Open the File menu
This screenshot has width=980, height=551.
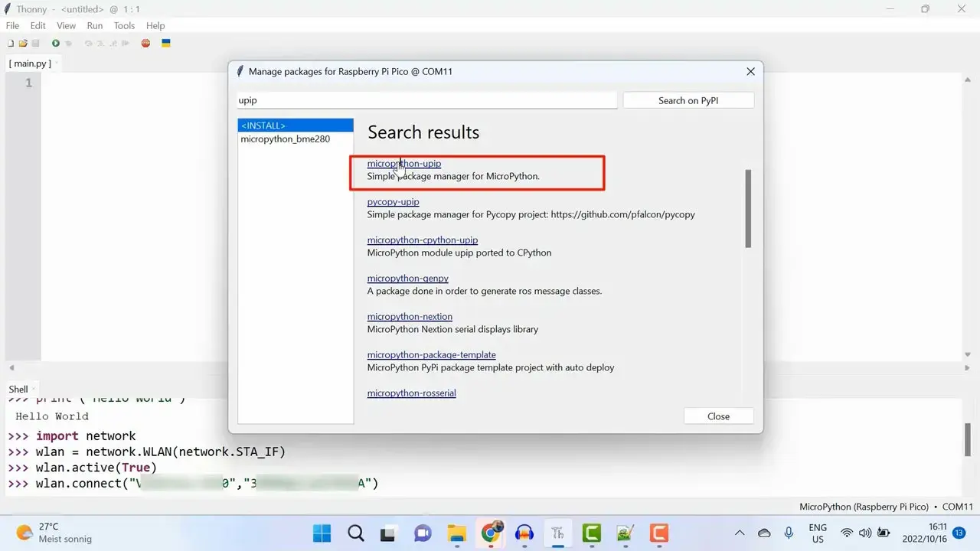tap(12, 25)
